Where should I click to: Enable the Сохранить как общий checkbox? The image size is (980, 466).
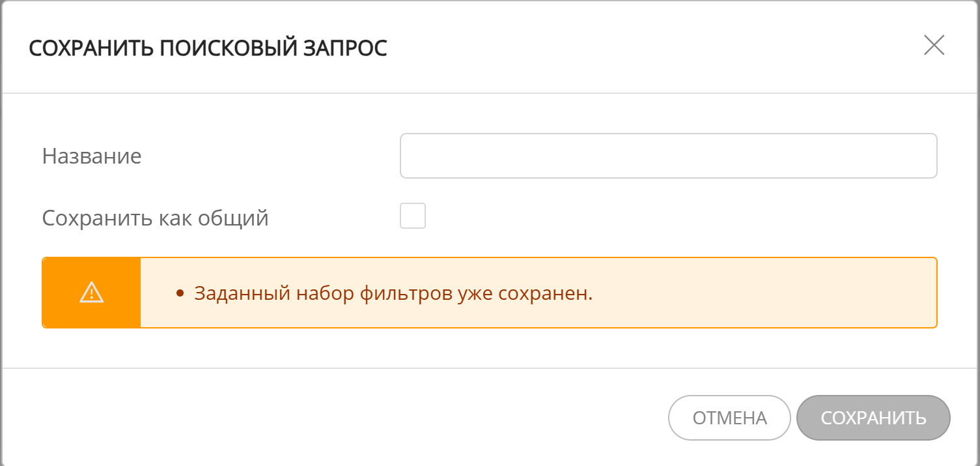(412, 216)
